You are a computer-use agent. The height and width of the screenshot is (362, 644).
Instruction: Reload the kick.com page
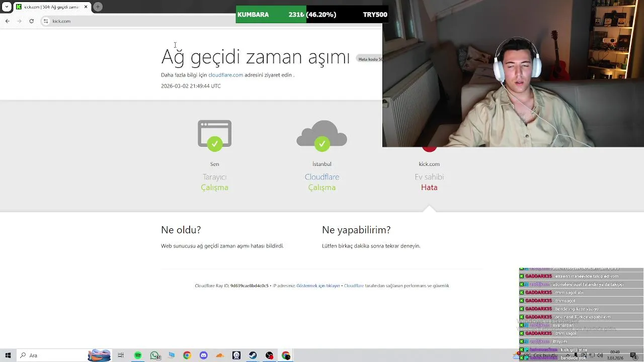point(31,21)
